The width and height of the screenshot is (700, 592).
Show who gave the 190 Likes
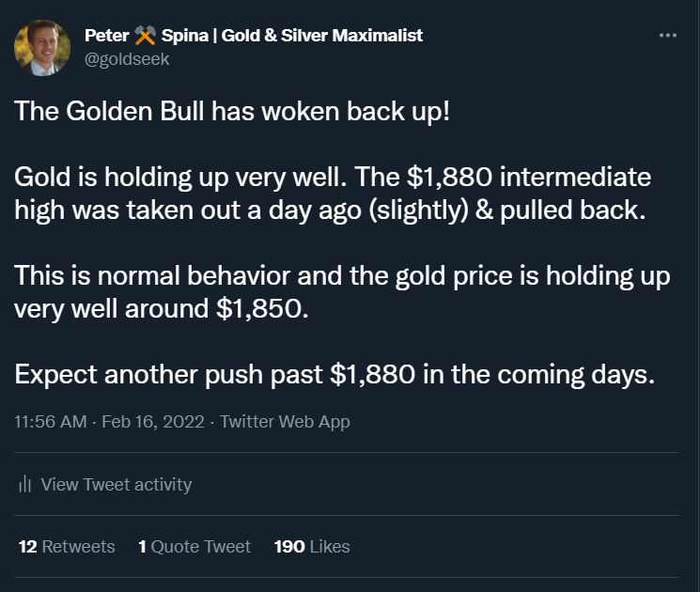312,546
